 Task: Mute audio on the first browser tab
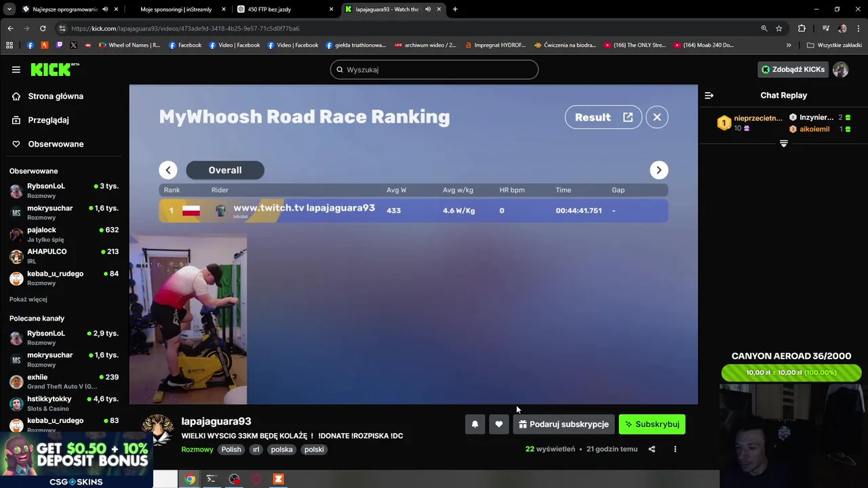[x=105, y=9]
